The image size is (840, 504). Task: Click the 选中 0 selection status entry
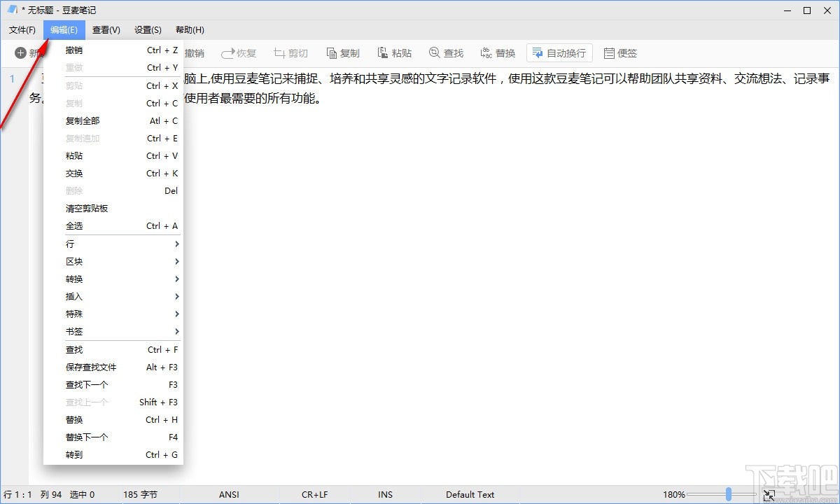(82, 494)
